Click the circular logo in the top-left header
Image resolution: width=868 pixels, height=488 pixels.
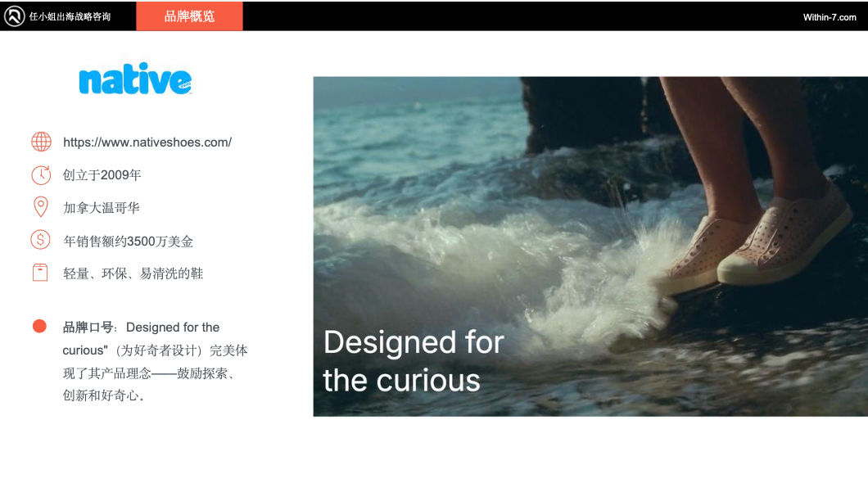14,16
